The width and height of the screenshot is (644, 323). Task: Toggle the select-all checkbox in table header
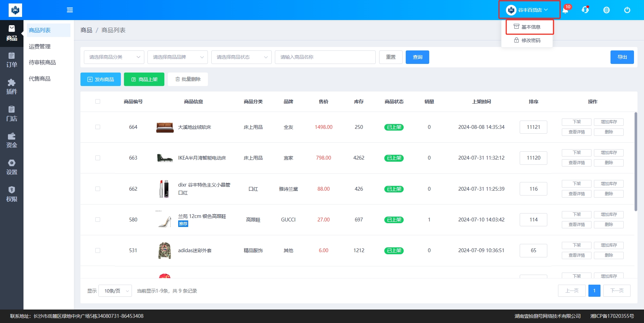(98, 102)
